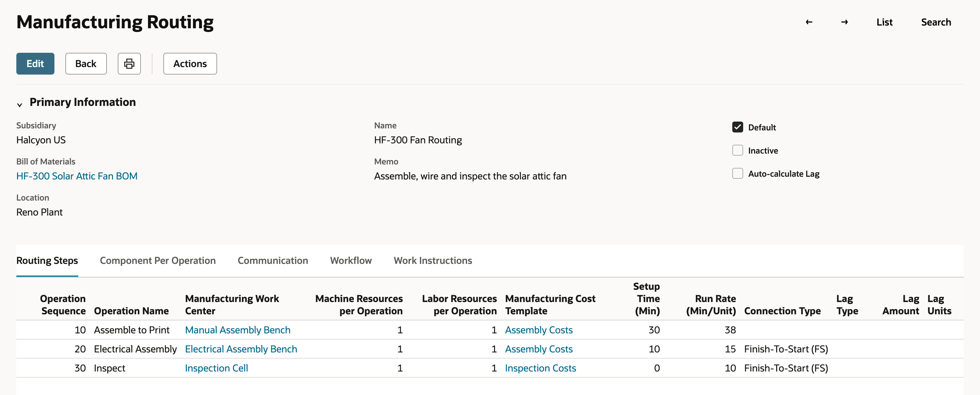Open Assembly Costs template for Assemble to Print
The height and width of the screenshot is (395, 980).
pos(539,330)
